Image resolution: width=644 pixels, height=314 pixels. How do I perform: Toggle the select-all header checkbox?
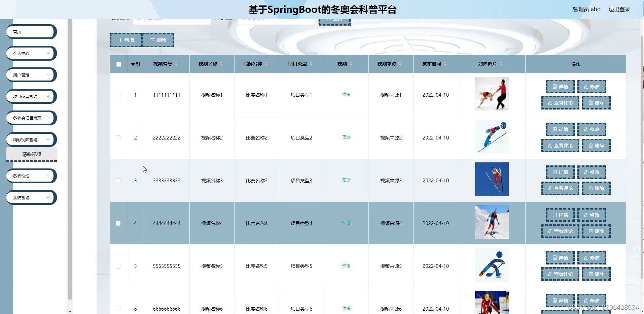click(x=119, y=64)
